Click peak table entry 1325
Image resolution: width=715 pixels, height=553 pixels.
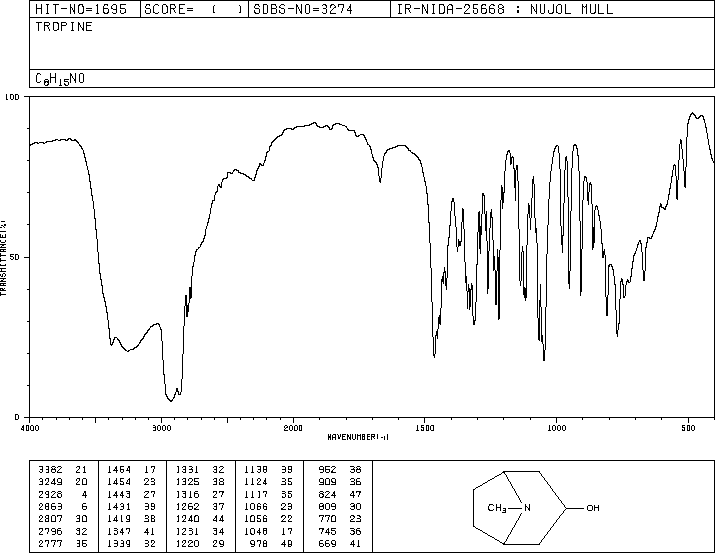[187, 482]
